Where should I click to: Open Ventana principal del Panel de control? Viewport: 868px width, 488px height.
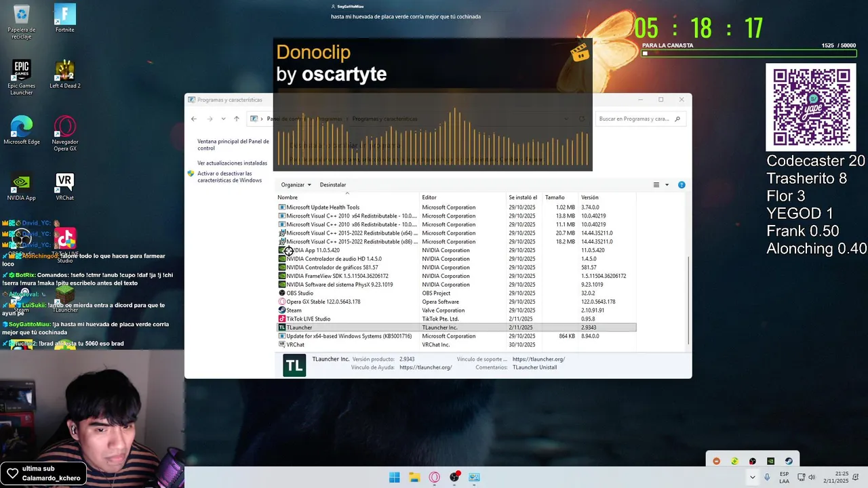pos(233,144)
